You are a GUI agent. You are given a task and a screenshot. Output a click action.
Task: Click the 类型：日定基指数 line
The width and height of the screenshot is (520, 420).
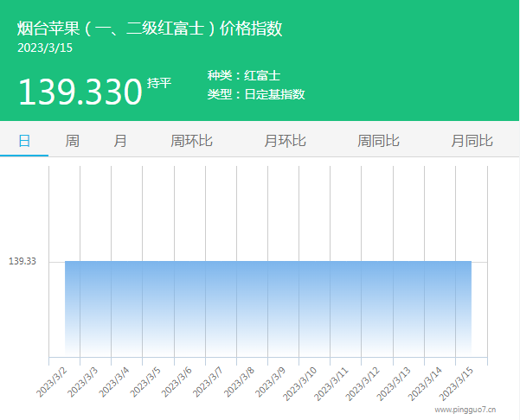pos(256,94)
